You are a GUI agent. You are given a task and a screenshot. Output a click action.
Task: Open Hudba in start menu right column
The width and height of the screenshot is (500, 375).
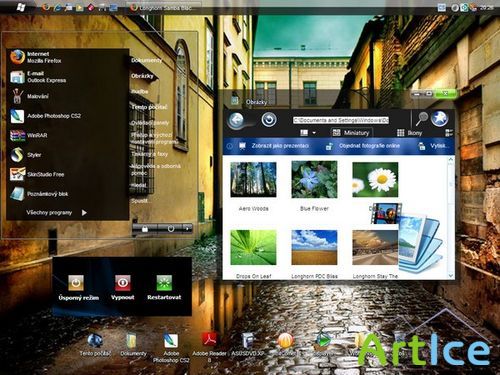click(140, 91)
